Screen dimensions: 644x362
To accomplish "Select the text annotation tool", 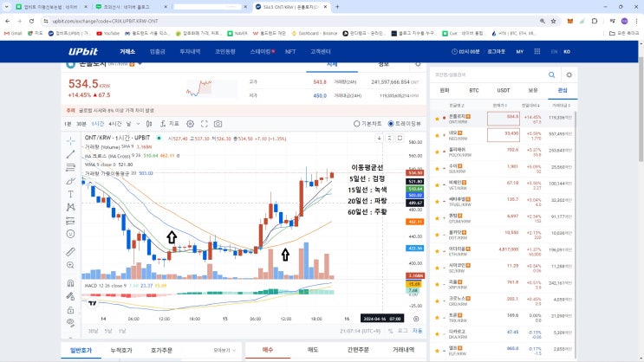I will [71, 194].
